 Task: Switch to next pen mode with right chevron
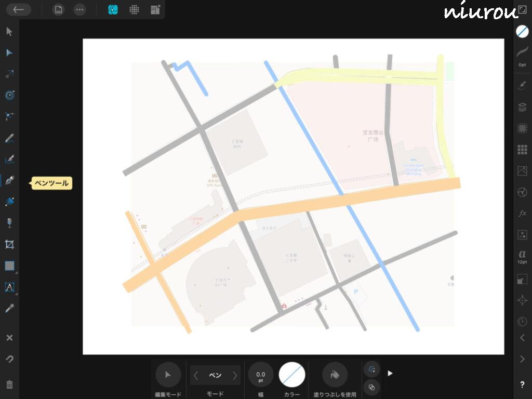point(235,375)
